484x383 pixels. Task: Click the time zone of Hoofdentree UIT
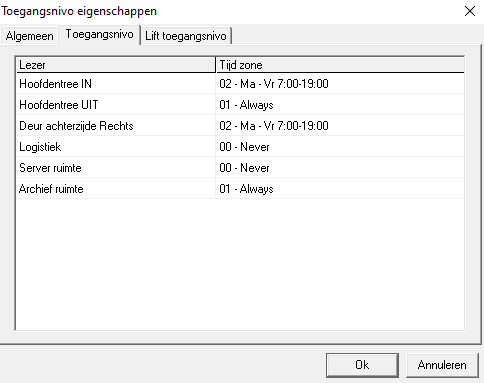(340, 105)
